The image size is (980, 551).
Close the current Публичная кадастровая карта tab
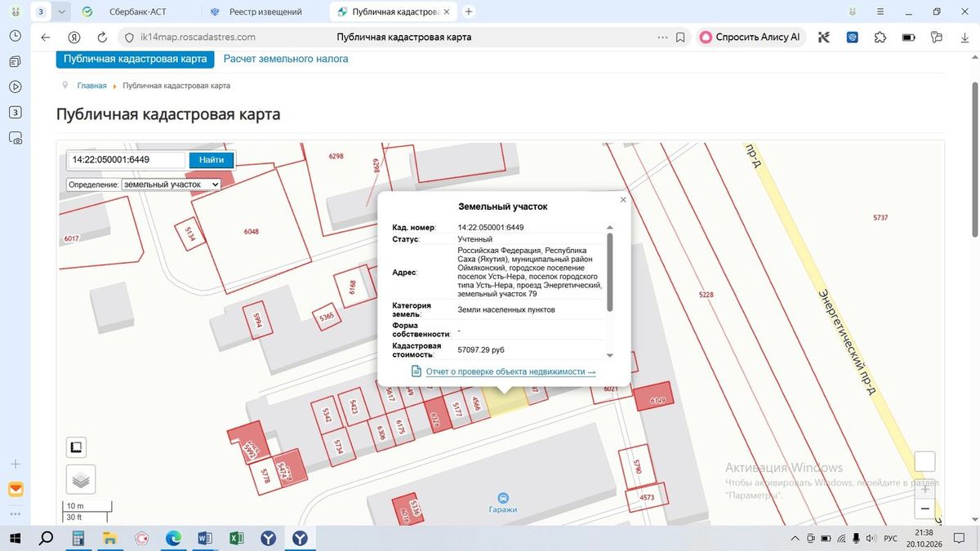click(448, 11)
